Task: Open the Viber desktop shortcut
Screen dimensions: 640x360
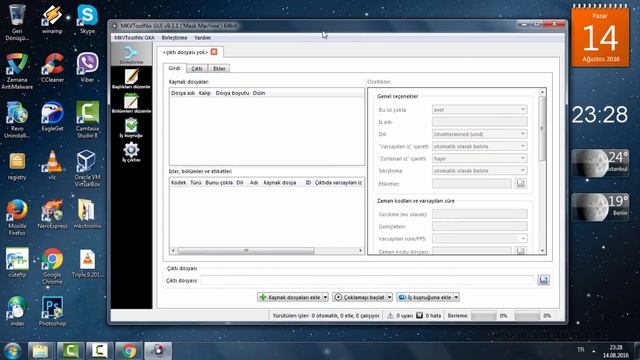Action: [87, 68]
